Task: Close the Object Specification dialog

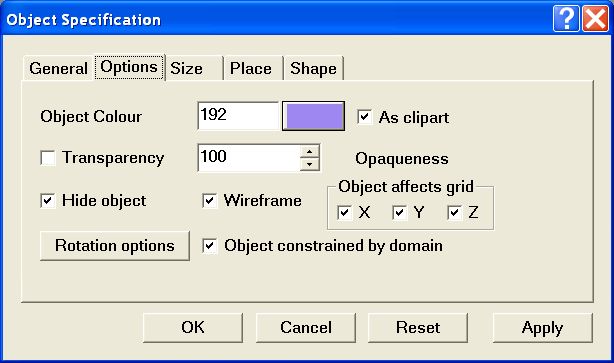Action: coord(595,18)
